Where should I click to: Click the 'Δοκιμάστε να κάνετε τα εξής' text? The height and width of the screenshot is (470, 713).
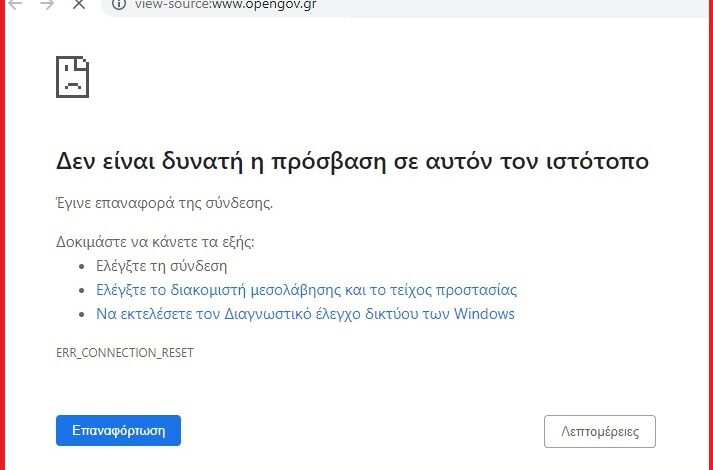click(155, 242)
